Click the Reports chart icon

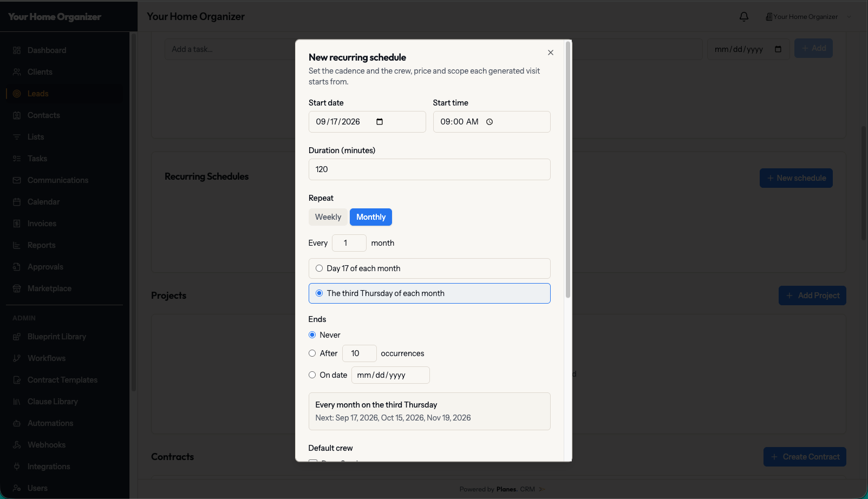17,245
